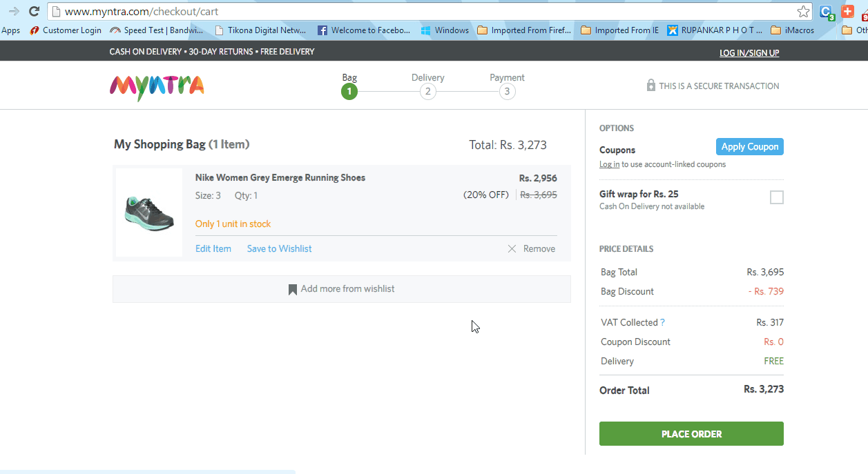Click VAT Collected question mark help

coord(663,322)
